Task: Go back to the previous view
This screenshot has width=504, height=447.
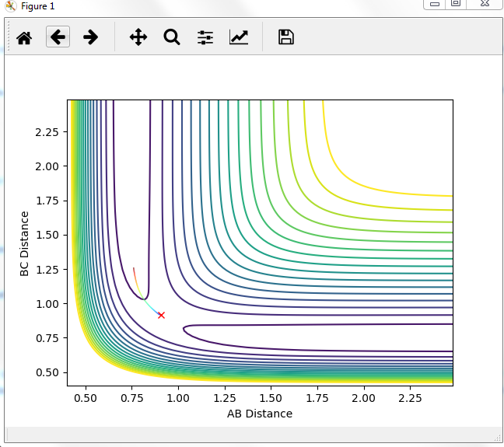Action: tap(58, 37)
